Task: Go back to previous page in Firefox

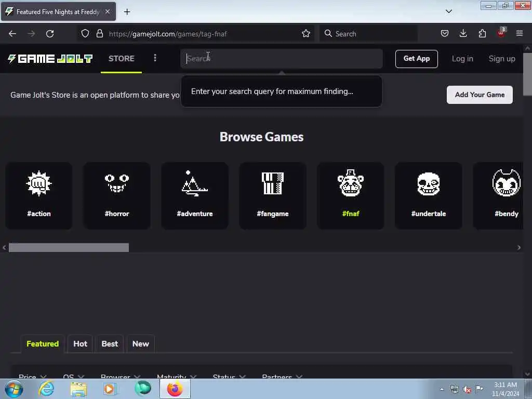Action: [12, 34]
